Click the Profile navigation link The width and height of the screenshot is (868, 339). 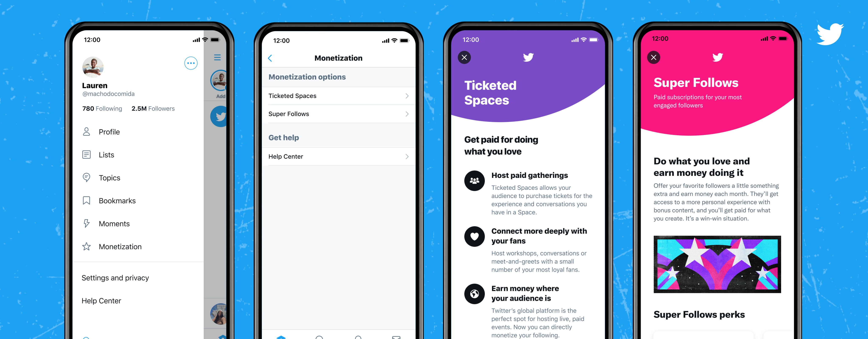(110, 132)
